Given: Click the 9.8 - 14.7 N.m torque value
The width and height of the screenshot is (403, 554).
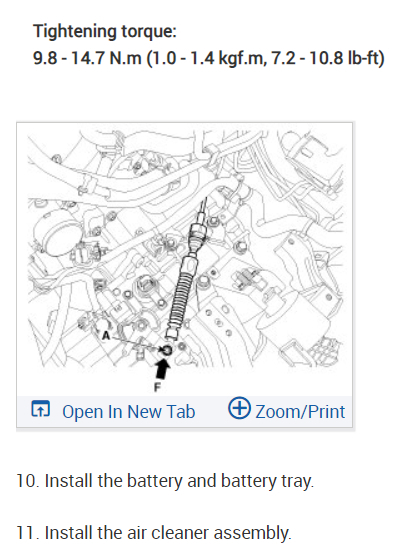Looking at the screenshot, I should 87,58.
